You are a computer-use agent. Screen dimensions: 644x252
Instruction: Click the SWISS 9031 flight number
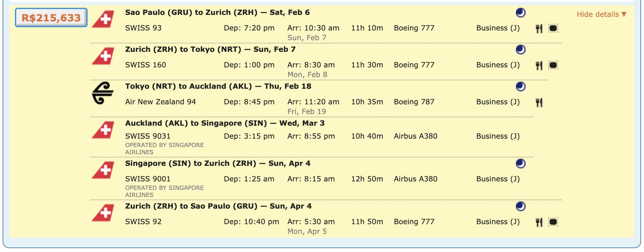[x=148, y=136]
